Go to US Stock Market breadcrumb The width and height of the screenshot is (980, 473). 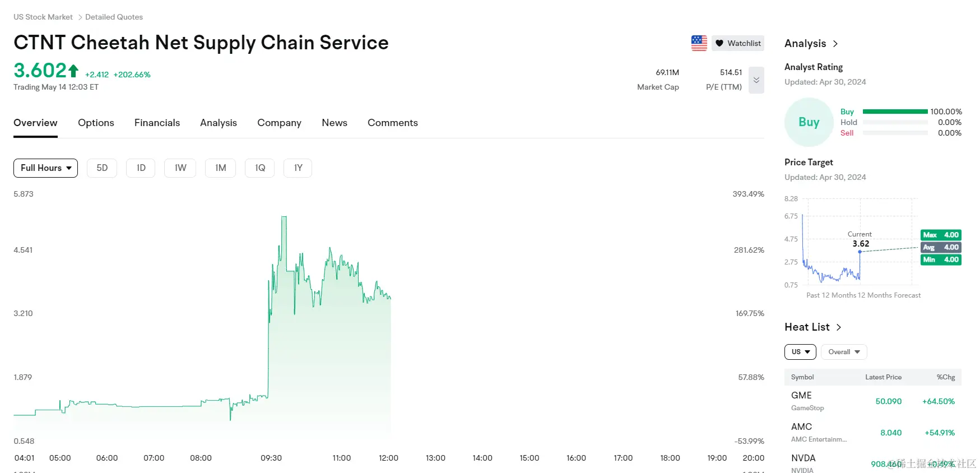coord(43,17)
